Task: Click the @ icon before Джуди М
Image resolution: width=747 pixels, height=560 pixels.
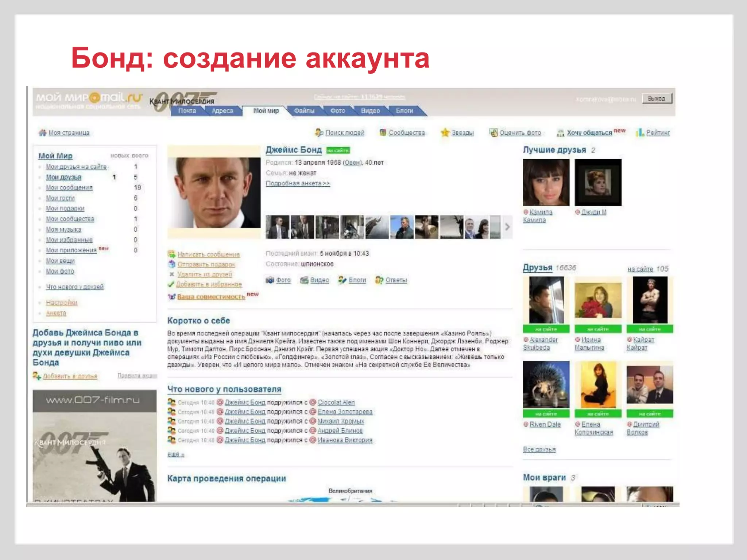Action: click(x=577, y=212)
